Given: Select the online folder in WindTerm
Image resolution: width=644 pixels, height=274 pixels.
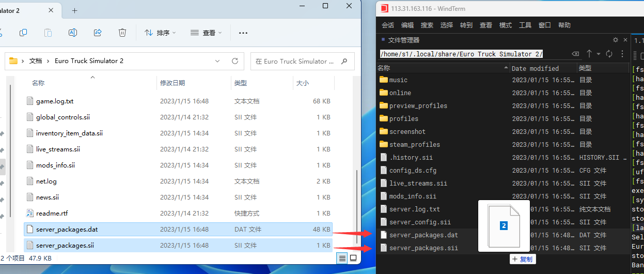Looking at the screenshot, I should (502, 93).
